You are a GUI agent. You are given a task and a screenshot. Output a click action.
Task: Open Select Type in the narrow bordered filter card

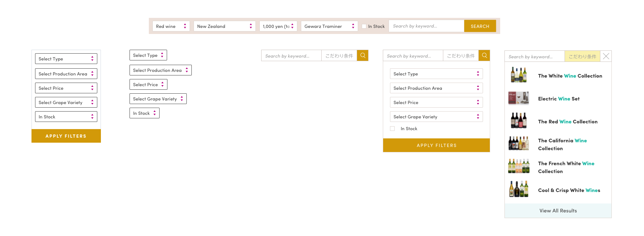click(66, 59)
